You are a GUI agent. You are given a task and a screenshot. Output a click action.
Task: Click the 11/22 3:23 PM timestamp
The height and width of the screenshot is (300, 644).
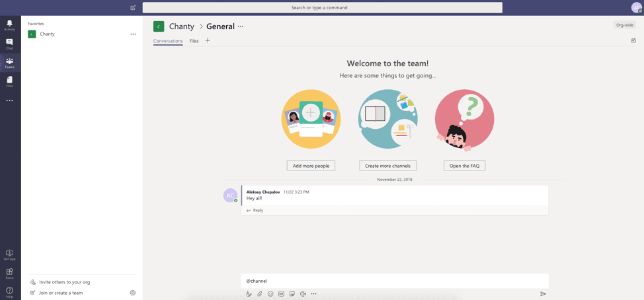coord(296,192)
